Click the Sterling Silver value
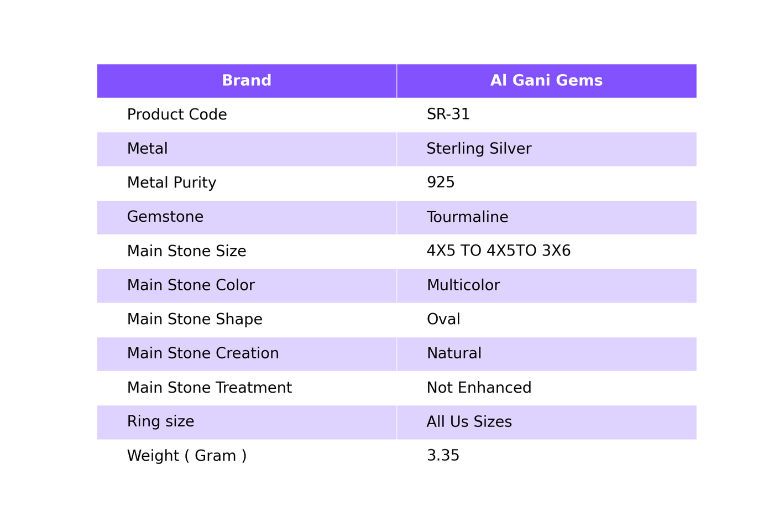This screenshot has height=532, width=774. point(479,149)
